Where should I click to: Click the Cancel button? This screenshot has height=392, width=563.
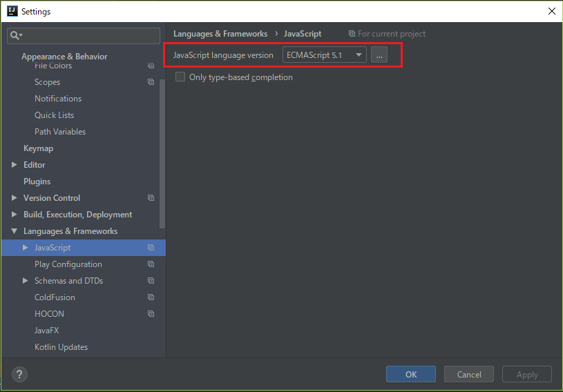coord(469,375)
